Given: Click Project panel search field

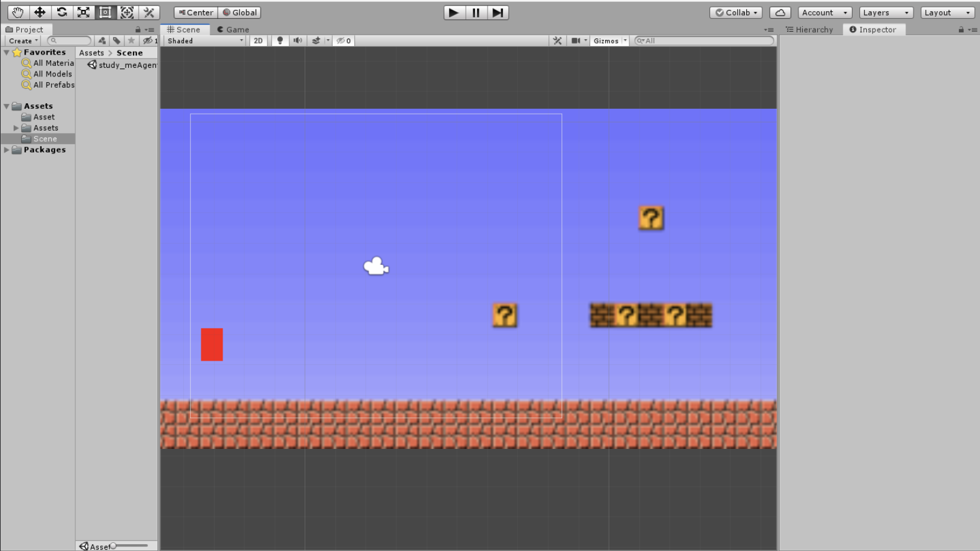Looking at the screenshot, I should click(x=70, y=40).
